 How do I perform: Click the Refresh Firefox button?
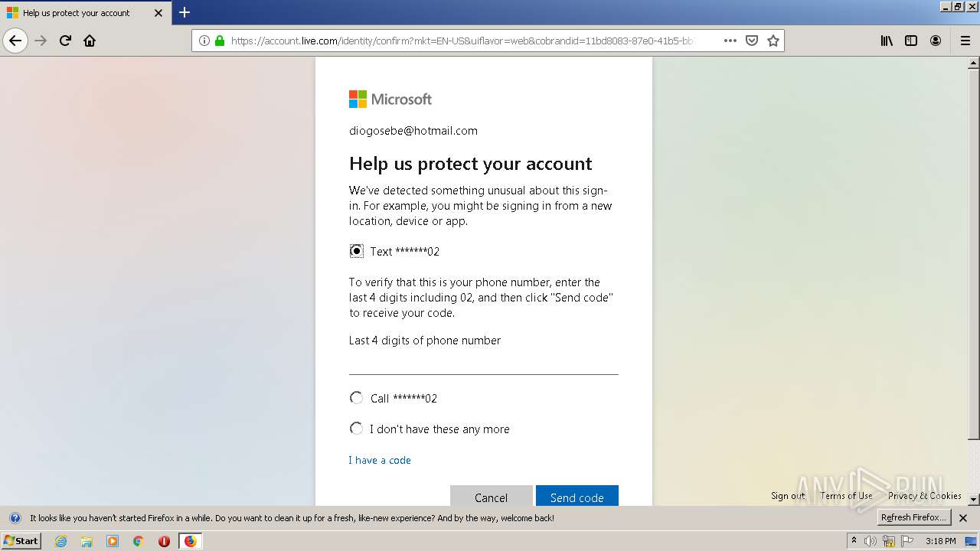click(913, 517)
